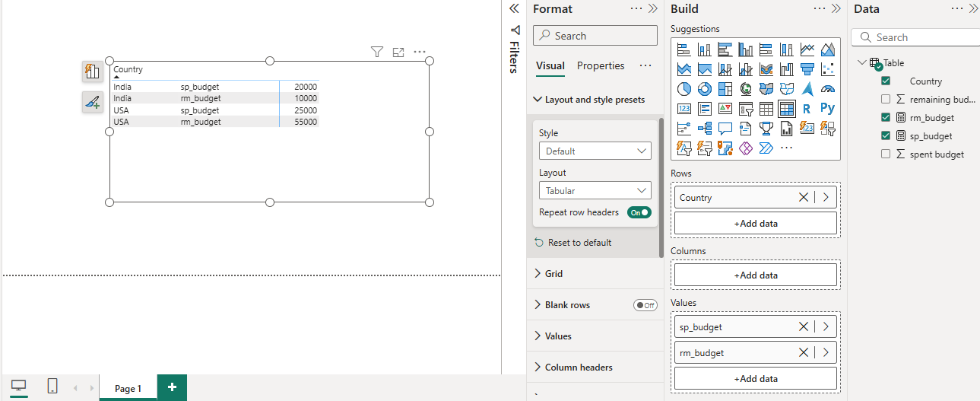Check the remaining budget field checkbox

point(886,99)
